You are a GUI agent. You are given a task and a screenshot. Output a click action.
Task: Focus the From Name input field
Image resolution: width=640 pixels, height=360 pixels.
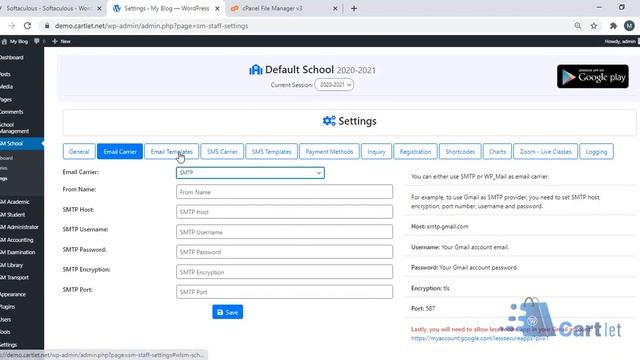click(284, 192)
